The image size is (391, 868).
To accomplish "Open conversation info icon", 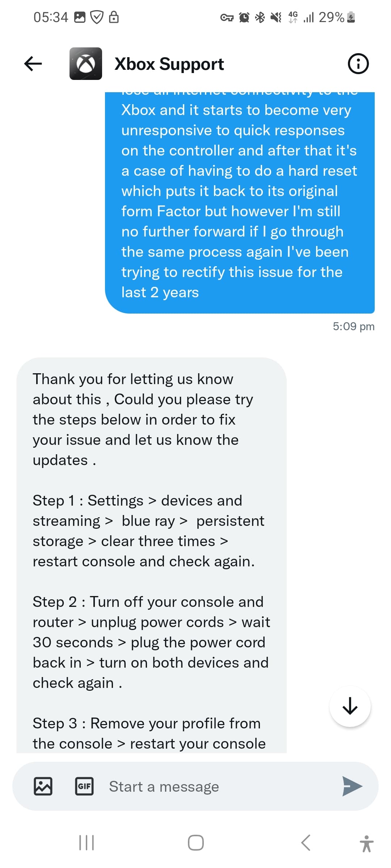I will point(358,64).
